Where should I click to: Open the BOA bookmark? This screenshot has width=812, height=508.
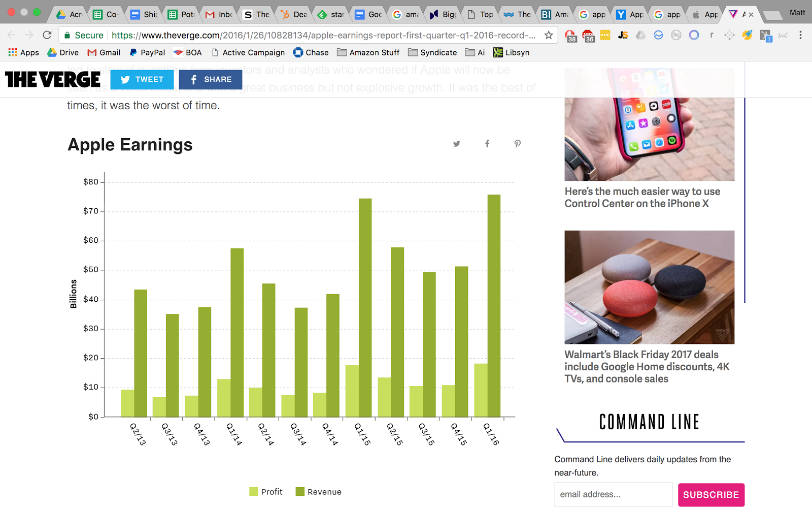click(x=188, y=52)
